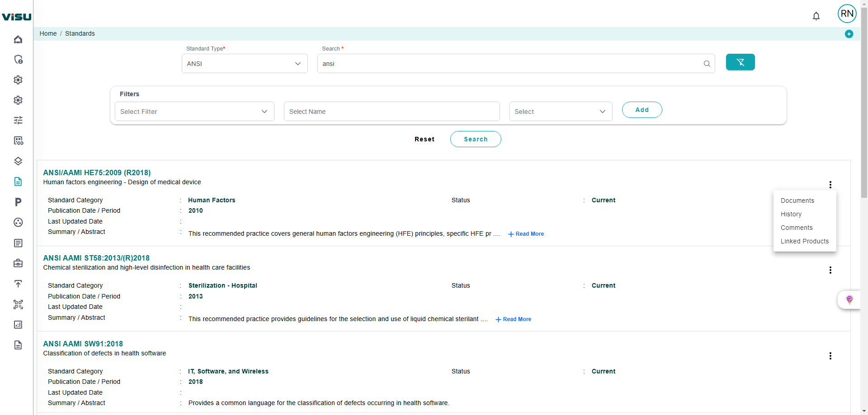The height and width of the screenshot is (415, 868).
Task: Expand Read More for HE75 summary
Action: (x=526, y=234)
